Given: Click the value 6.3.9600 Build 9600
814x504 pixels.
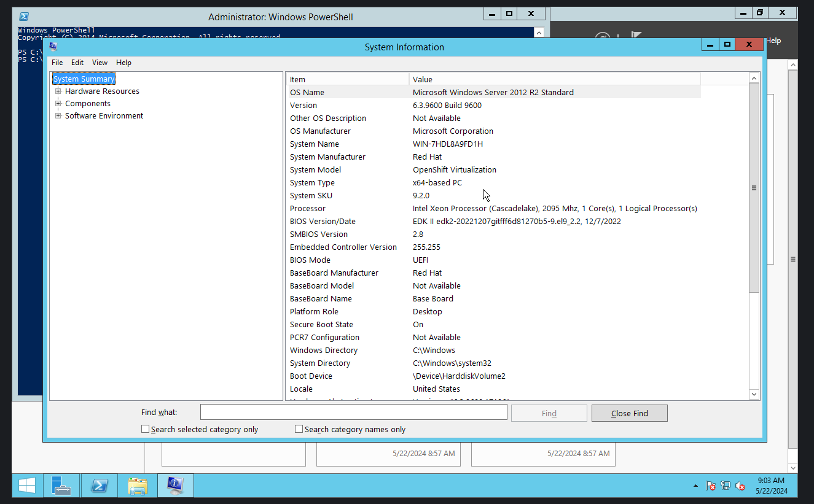Looking at the screenshot, I should [x=447, y=105].
